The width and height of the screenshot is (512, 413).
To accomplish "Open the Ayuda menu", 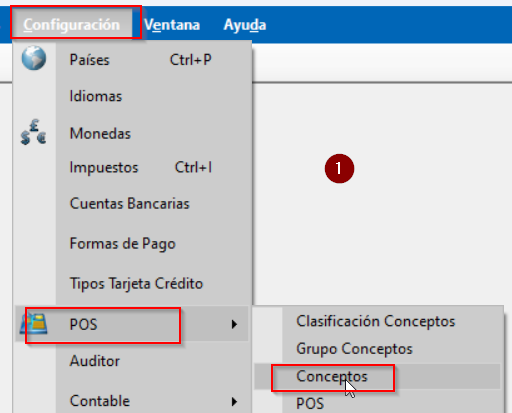I will [245, 25].
